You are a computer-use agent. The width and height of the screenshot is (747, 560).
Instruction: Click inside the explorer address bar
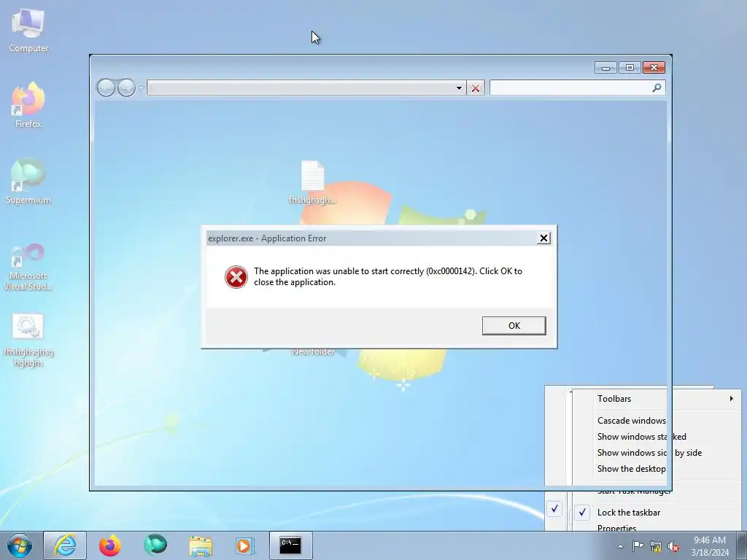pyautogui.click(x=300, y=88)
